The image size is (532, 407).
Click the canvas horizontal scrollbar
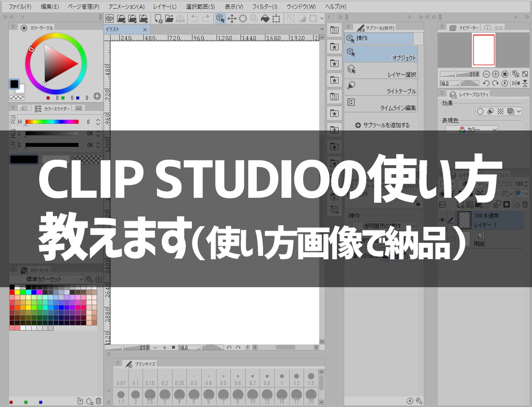click(x=286, y=347)
